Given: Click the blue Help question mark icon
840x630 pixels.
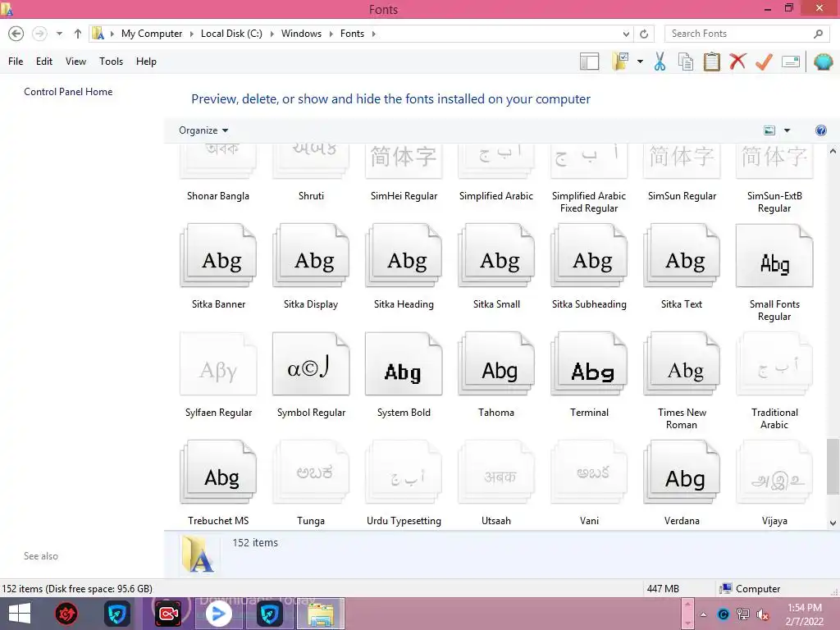Looking at the screenshot, I should 820,130.
